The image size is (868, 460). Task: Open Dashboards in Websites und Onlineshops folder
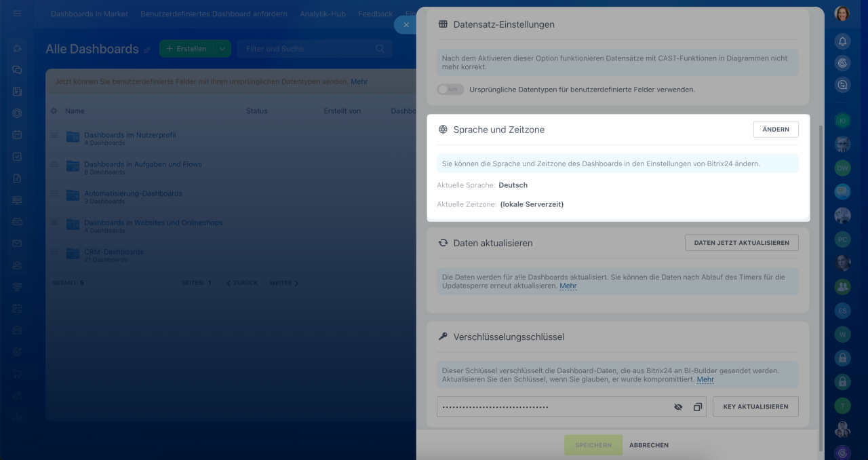[x=153, y=223]
